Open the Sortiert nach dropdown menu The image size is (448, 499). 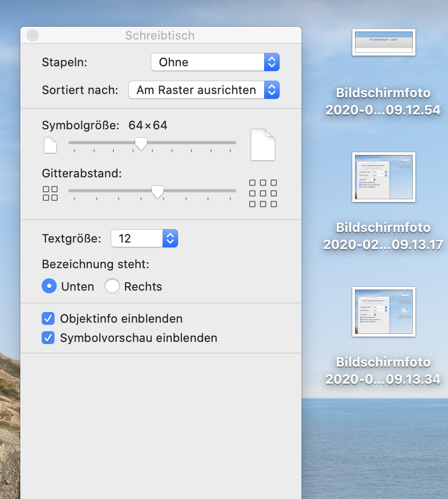(x=204, y=90)
